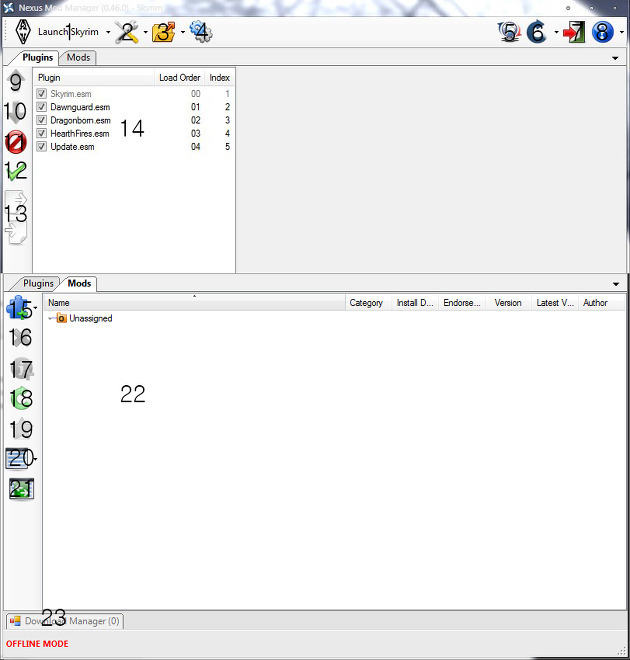Open the wrench and screwdriver tools icon

128,32
